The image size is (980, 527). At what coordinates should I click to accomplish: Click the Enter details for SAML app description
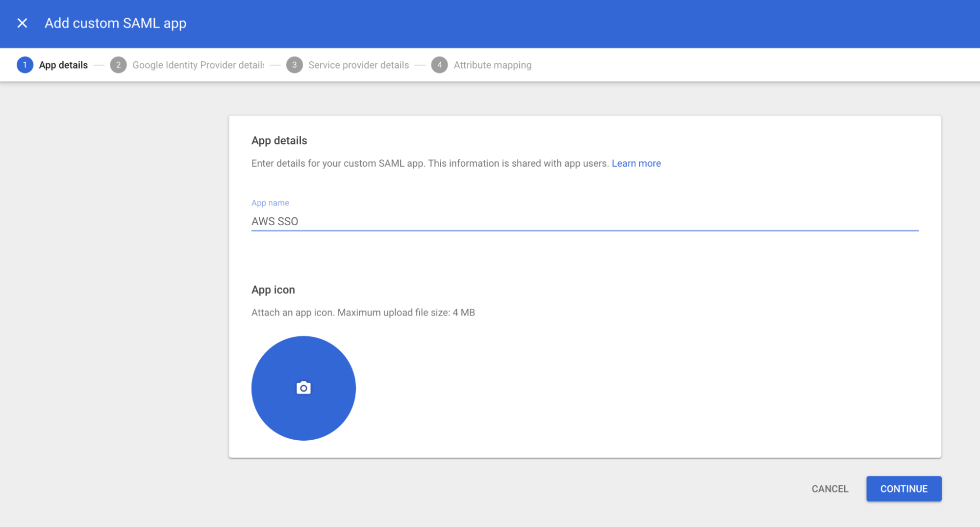[429, 163]
